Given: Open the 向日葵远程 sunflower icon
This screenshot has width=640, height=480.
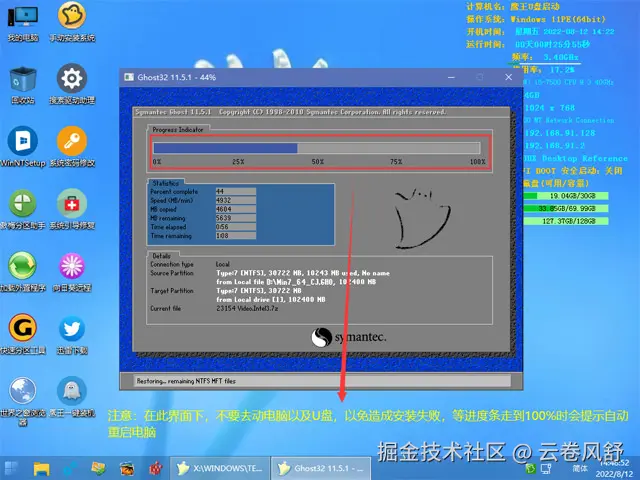Looking at the screenshot, I should point(72,272).
